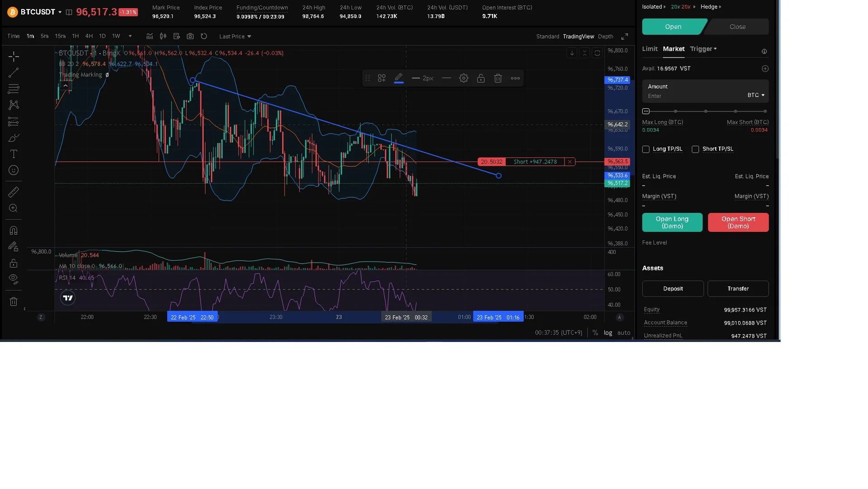Open more options in floating toolbar
The image size is (868, 489).
[x=515, y=78]
